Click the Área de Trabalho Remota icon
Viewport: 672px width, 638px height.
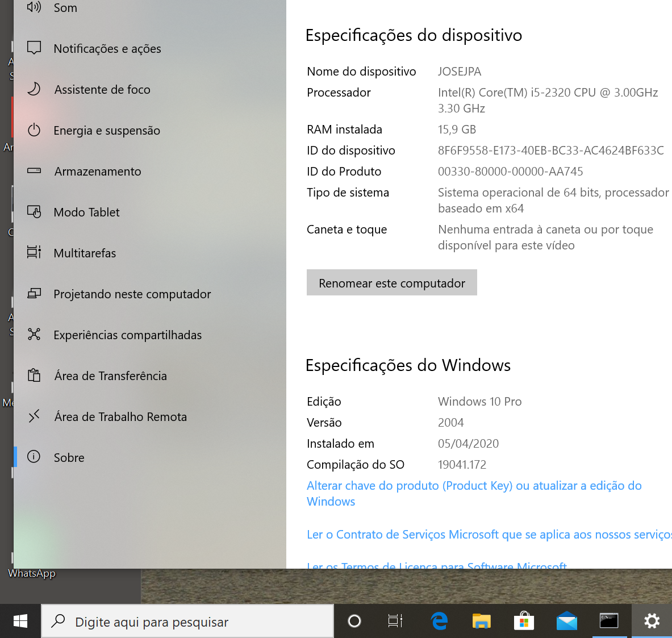[34, 416]
